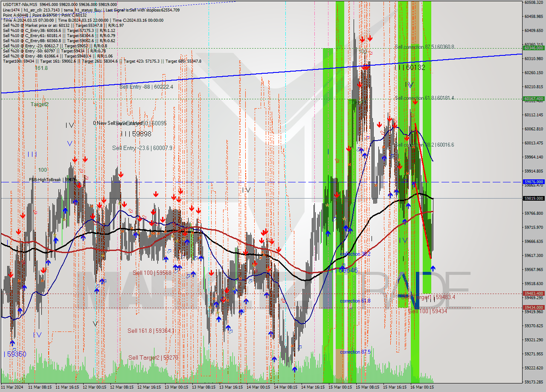
Task: Click the '13 Mar 00:15' time label
Action: tap(177, 388)
